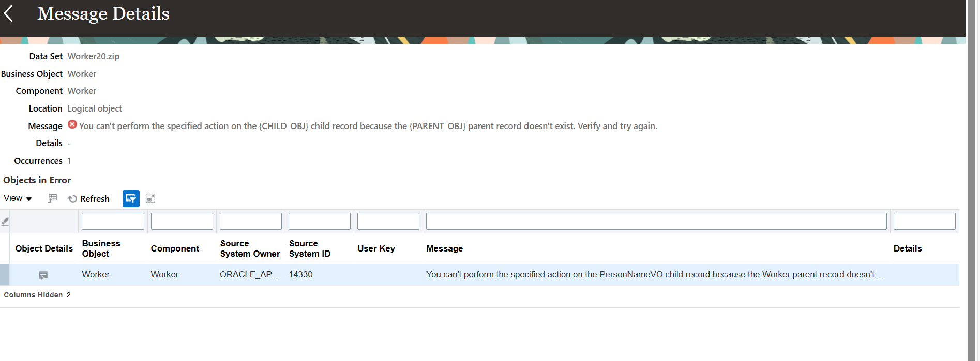Focus the Source System ID filter field
This screenshot has width=980, height=361.
click(x=320, y=222)
